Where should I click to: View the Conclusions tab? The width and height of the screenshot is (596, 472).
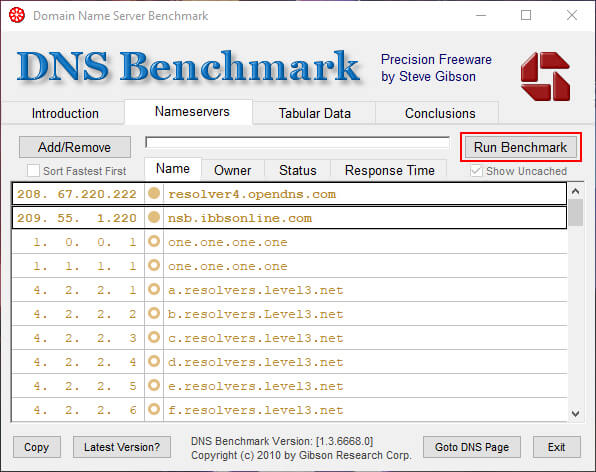tap(440, 113)
